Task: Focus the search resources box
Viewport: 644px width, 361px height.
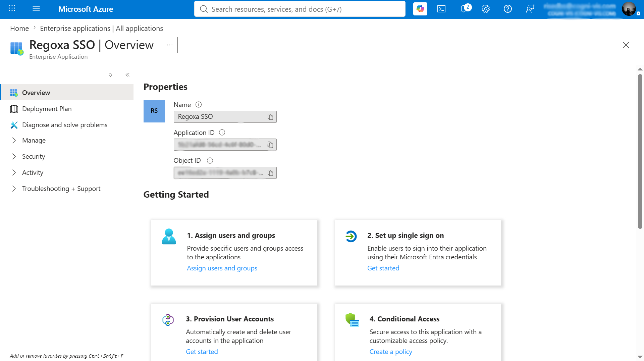Action: point(300,9)
